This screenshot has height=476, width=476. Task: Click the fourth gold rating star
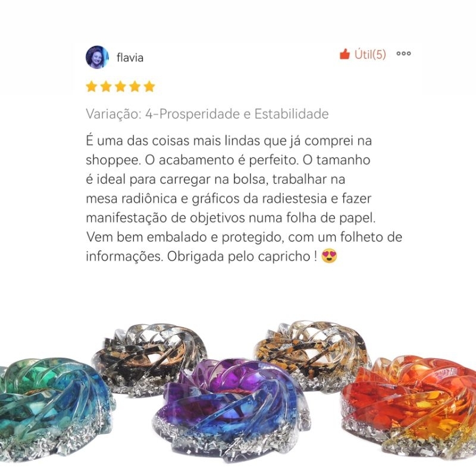pos(135,86)
